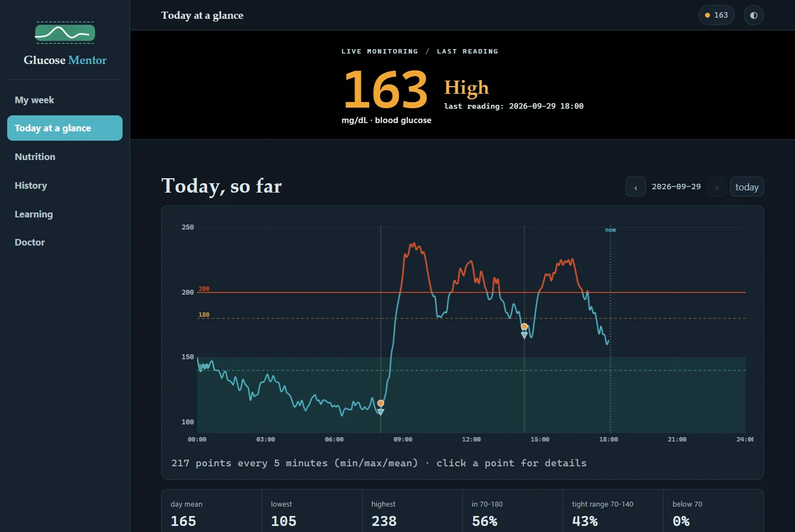Click the today button

(747, 187)
